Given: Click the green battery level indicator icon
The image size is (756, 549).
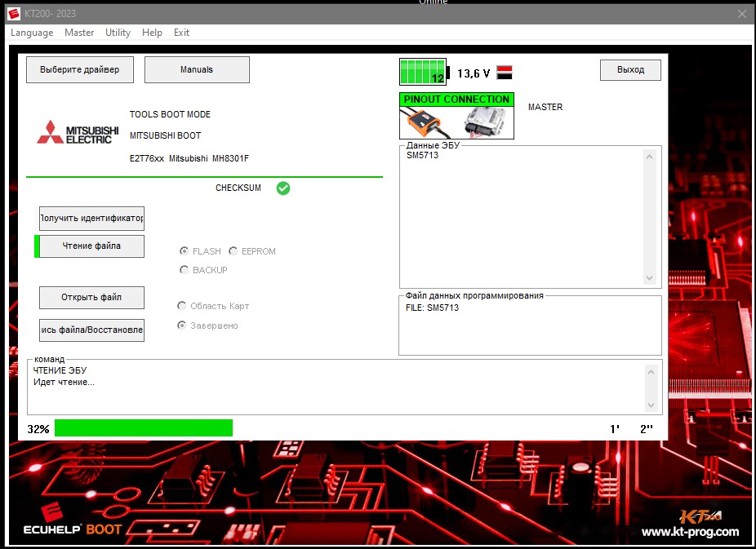Looking at the screenshot, I should click(x=423, y=73).
